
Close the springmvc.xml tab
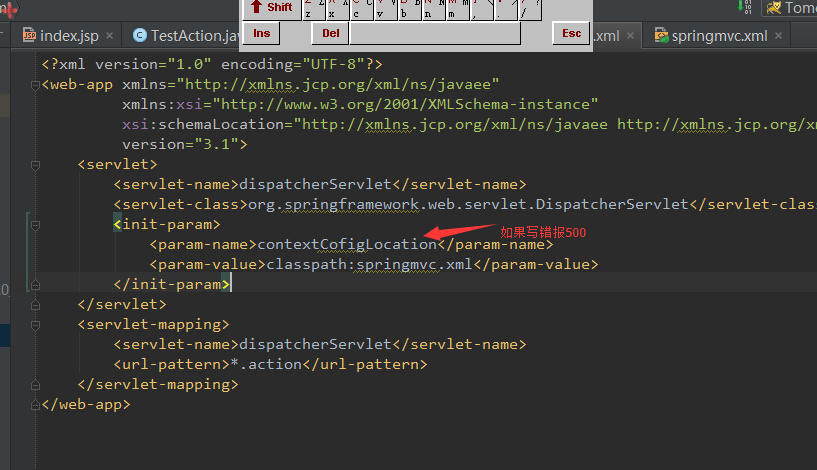[x=778, y=35]
